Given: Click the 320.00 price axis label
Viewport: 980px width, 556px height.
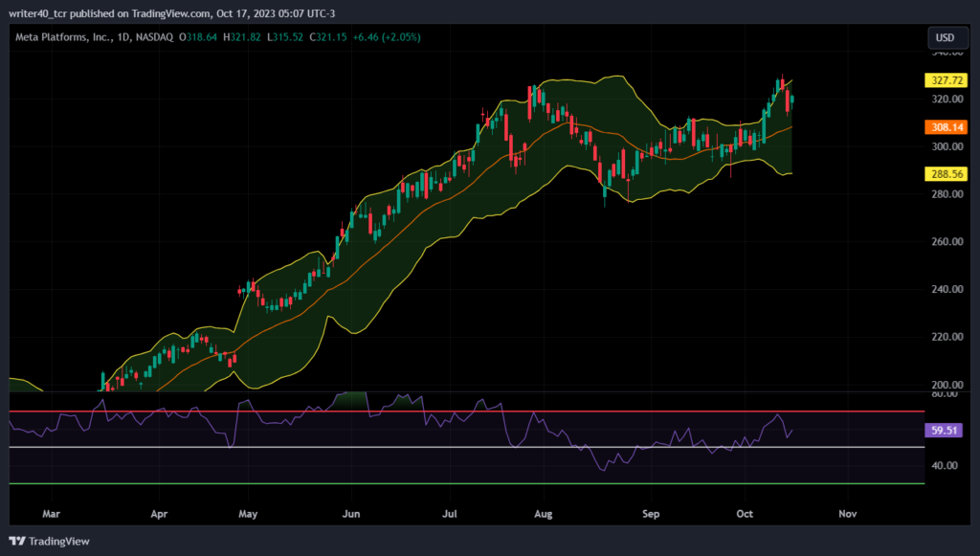Looking at the screenshot, I should [x=947, y=99].
